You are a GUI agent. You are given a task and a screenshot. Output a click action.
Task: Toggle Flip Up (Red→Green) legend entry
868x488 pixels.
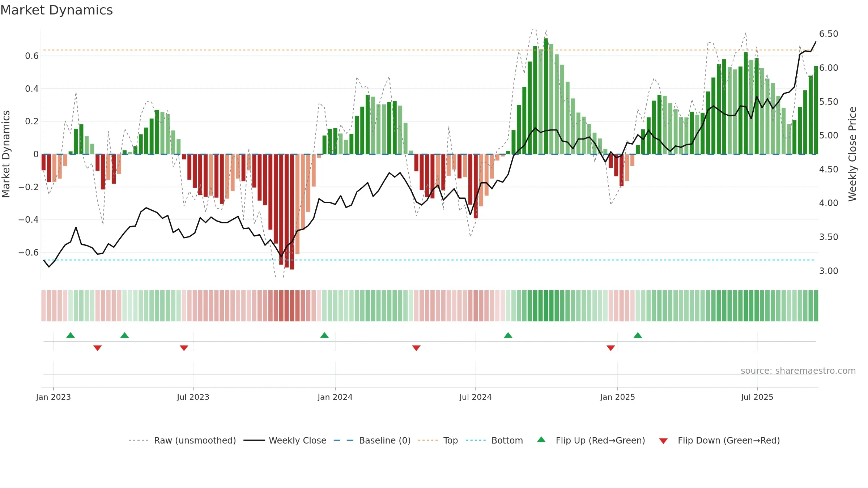tap(591, 440)
